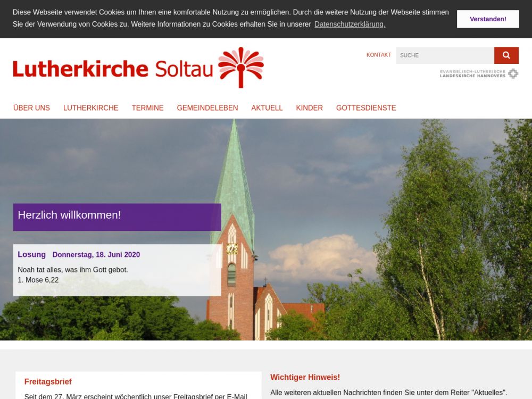This screenshot has width=532, height=399.
Task: Focus the Suche search field
Action: click(x=444, y=55)
